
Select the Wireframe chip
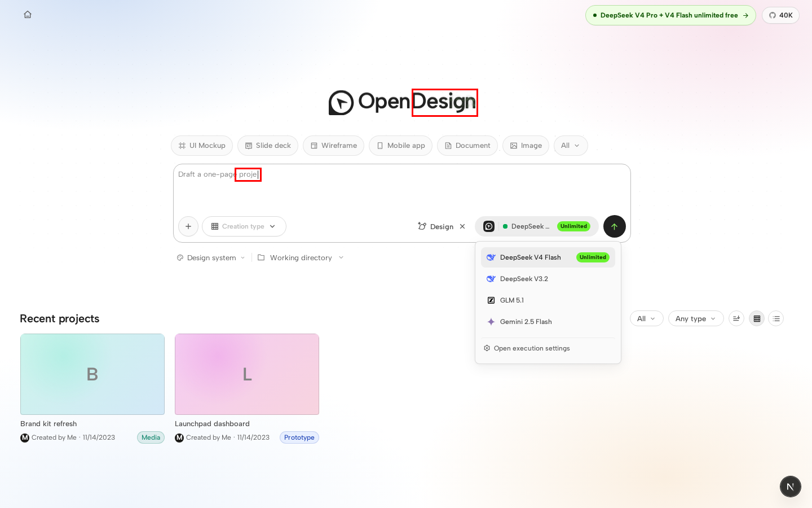pyautogui.click(x=333, y=146)
